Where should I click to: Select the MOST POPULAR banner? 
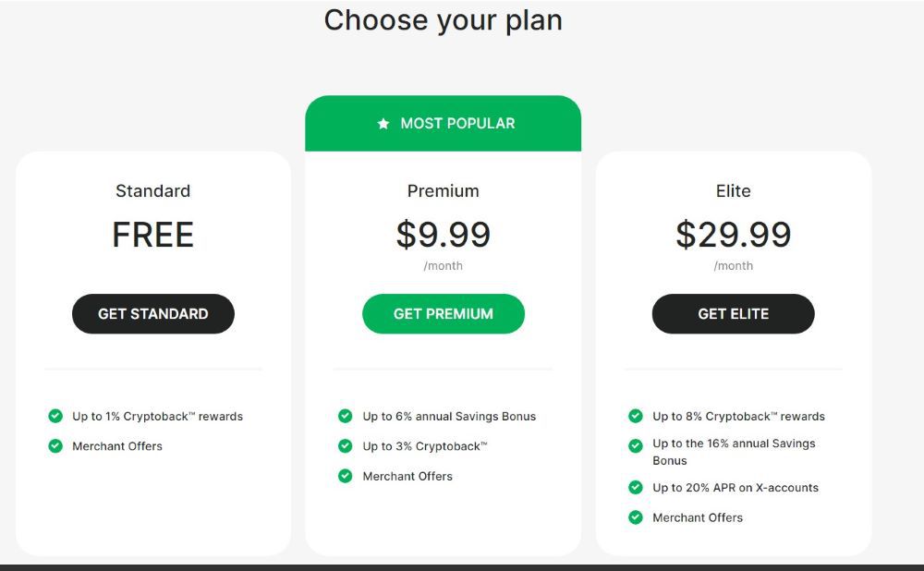click(x=444, y=122)
